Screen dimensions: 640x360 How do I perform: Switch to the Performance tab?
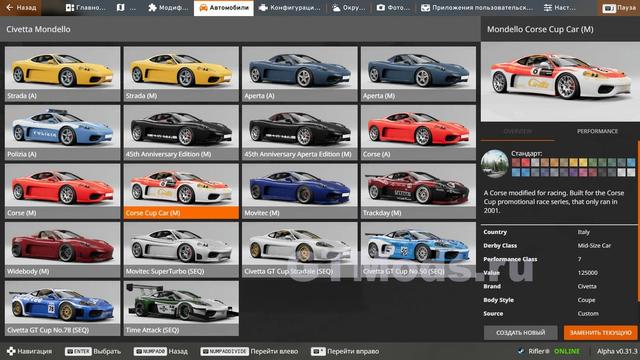597,131
